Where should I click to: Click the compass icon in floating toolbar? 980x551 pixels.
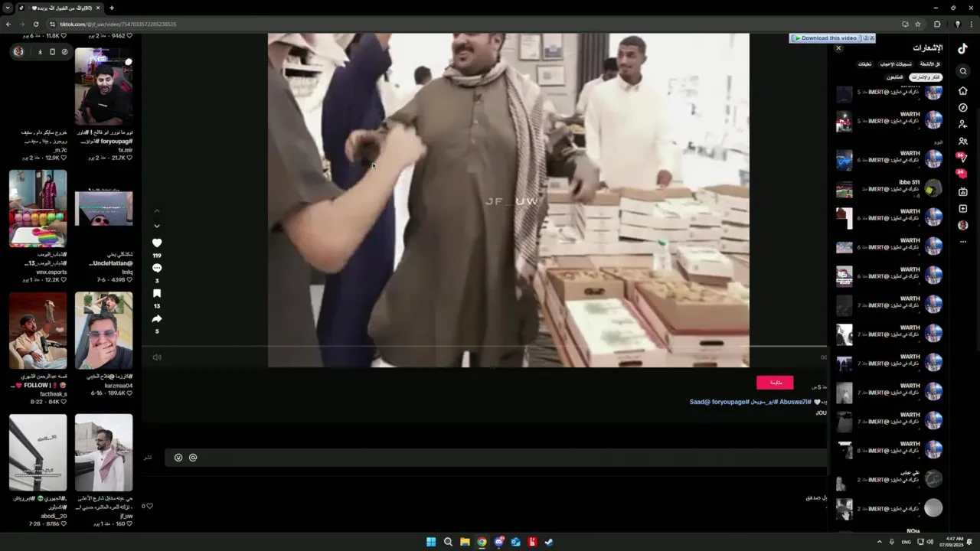point(64,52)
